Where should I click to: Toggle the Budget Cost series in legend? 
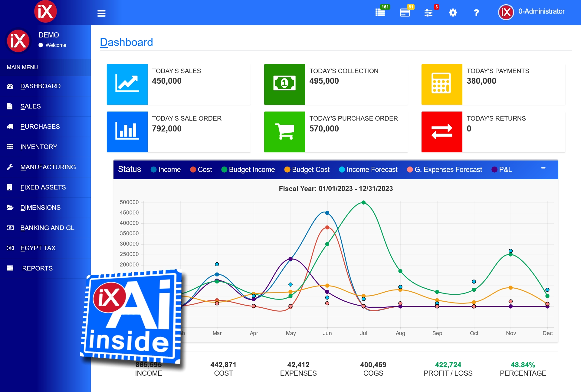click(x=307, y=170)
